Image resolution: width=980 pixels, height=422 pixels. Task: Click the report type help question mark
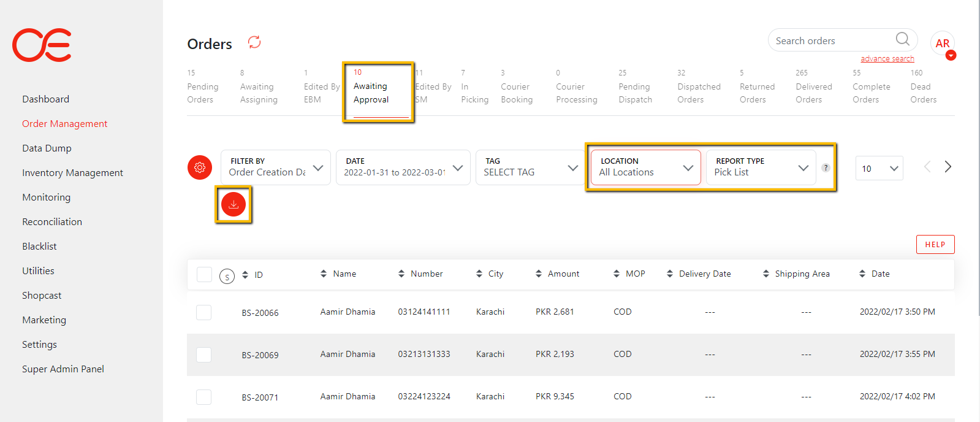pos(826,168)
